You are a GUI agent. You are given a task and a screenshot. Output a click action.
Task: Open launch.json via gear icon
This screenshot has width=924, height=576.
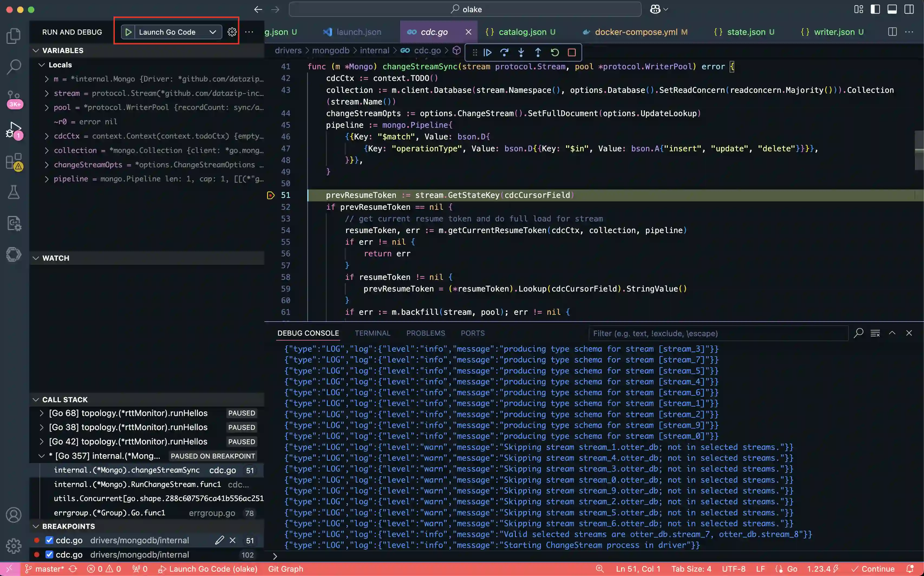point(232,32)
